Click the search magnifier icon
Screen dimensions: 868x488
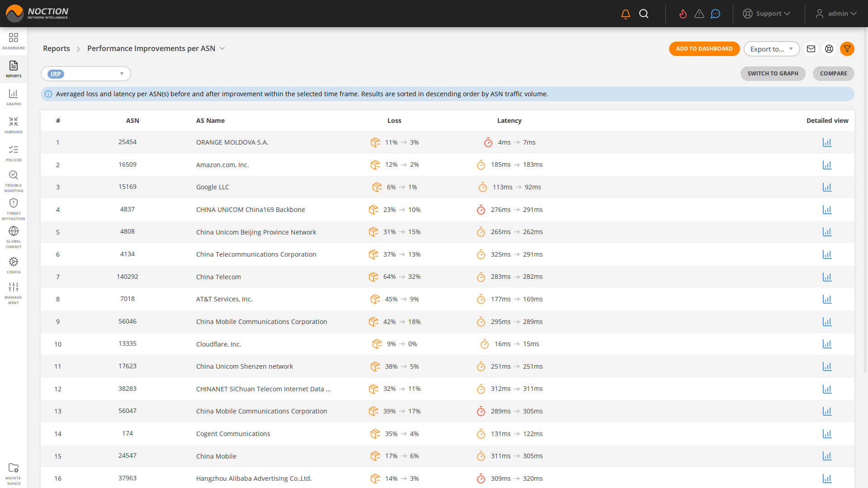coord(644,14)
